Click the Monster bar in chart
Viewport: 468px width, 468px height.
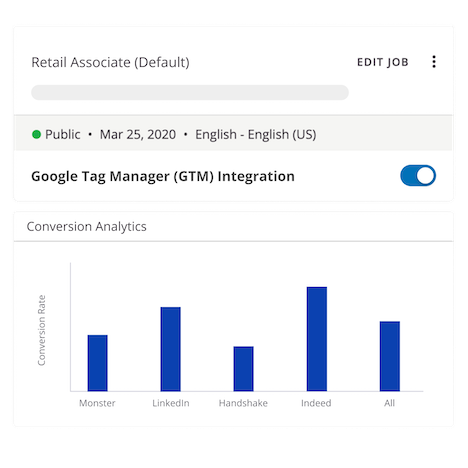click(97, 363)
